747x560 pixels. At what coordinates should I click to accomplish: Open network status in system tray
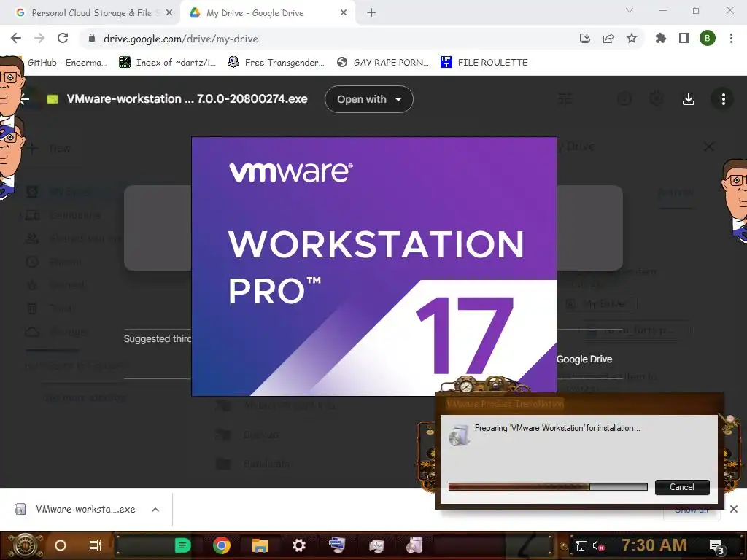pos(581,545)
